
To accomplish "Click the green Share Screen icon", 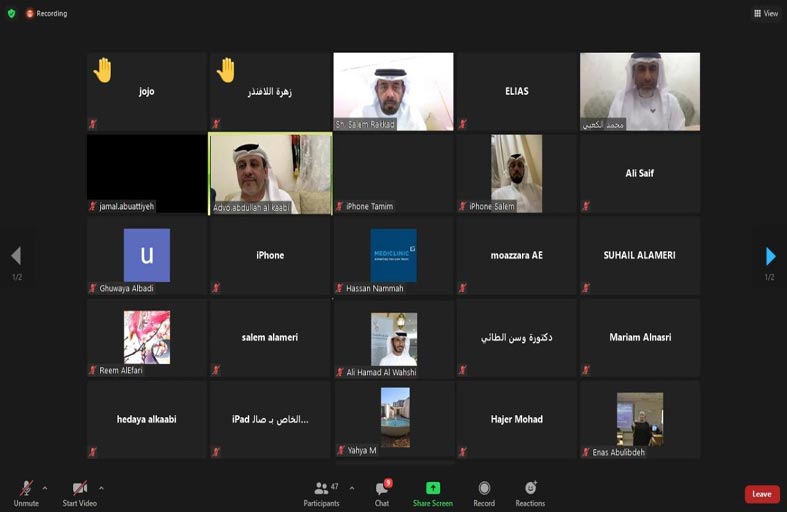I will coord(433,487).
